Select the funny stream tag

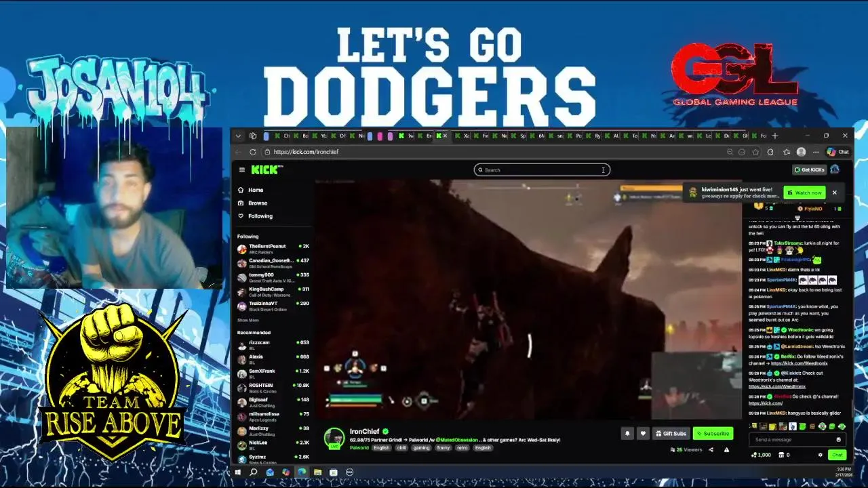[x=443, y=448]
